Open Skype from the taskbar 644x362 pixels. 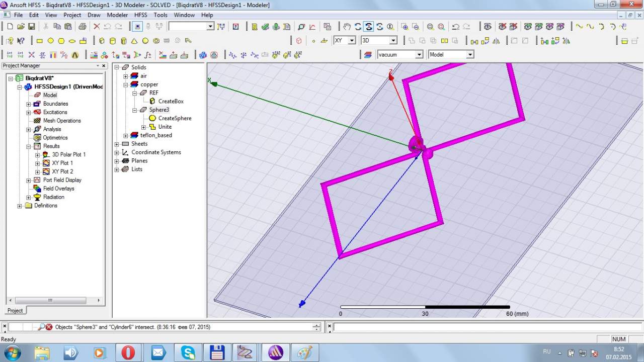pos(188,352)
